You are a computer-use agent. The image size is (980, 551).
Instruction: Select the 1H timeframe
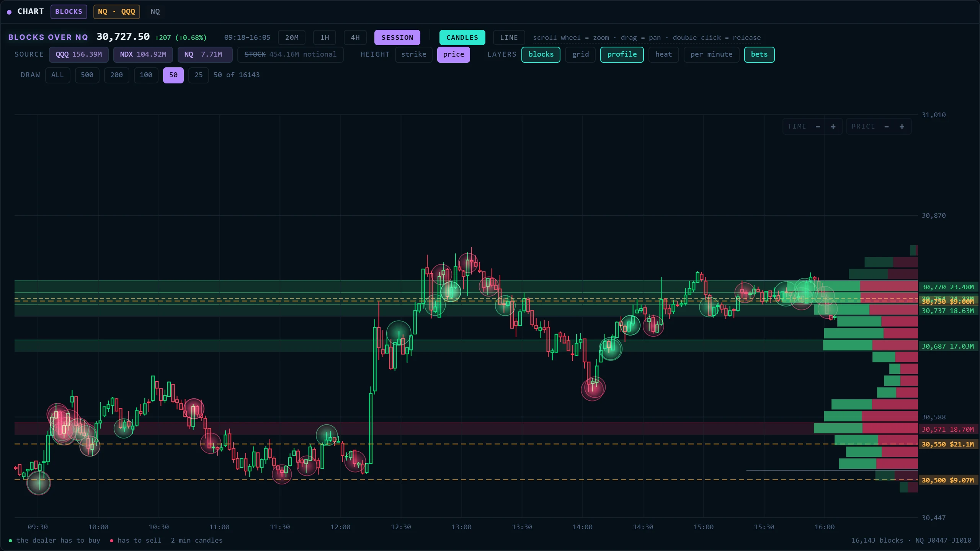point(325,37)
